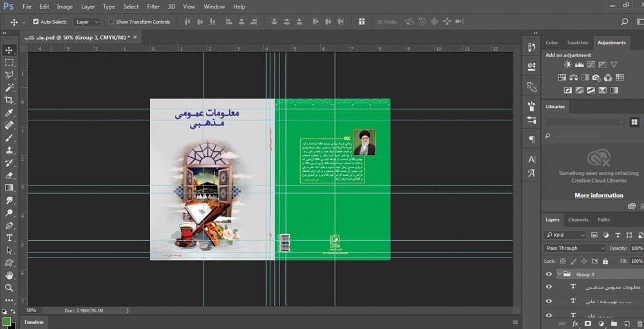Toggle lock all padlock icon
This screenshot has height=329, width=644.
tap(605, 261)
